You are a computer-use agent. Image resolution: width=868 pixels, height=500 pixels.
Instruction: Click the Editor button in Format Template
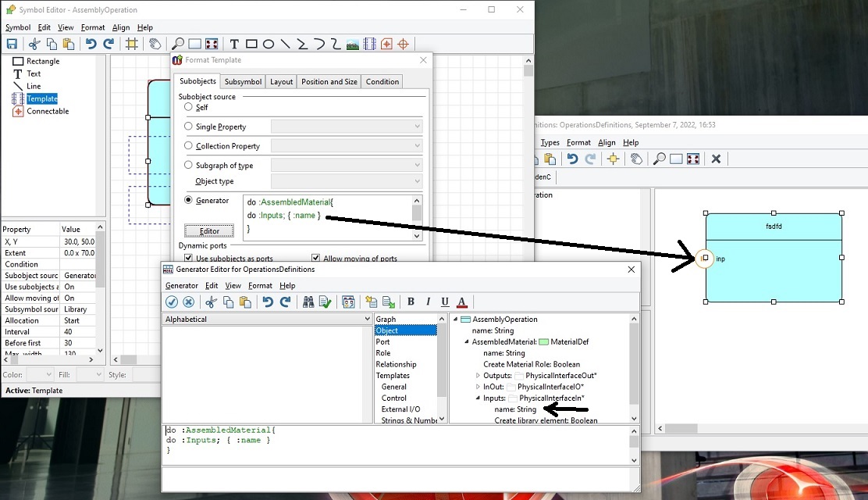tap(209, 231)
